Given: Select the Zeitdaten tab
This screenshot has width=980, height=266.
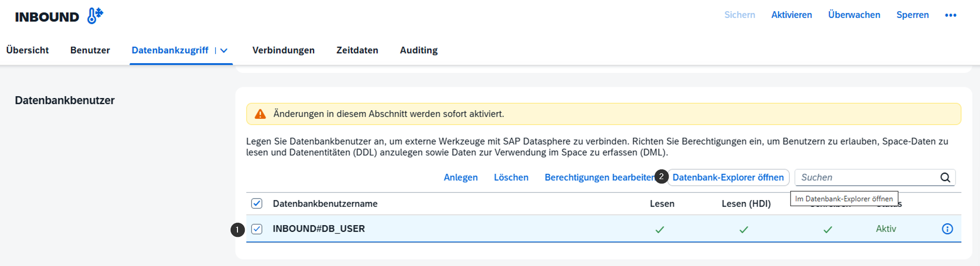Looking at the screenshot, I should (357, 50).
